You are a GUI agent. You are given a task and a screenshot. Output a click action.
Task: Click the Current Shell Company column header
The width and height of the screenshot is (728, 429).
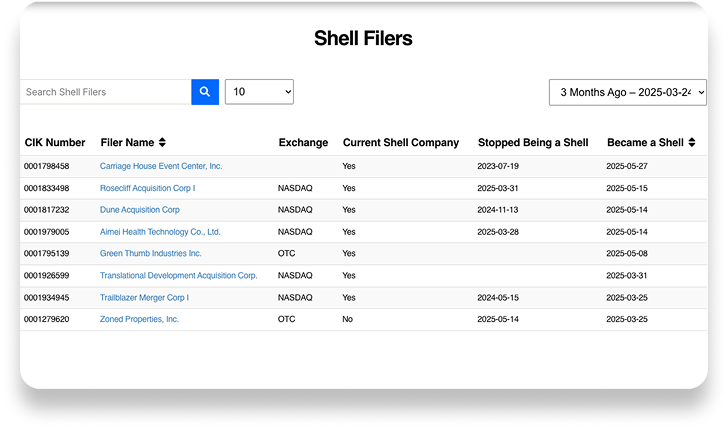pos(400,143)
